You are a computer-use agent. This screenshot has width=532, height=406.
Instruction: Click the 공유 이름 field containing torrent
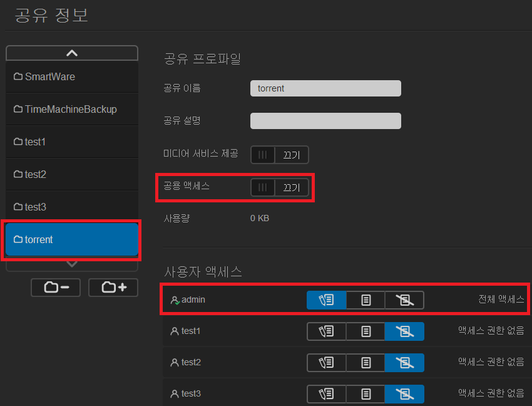[x=325, y=88]
